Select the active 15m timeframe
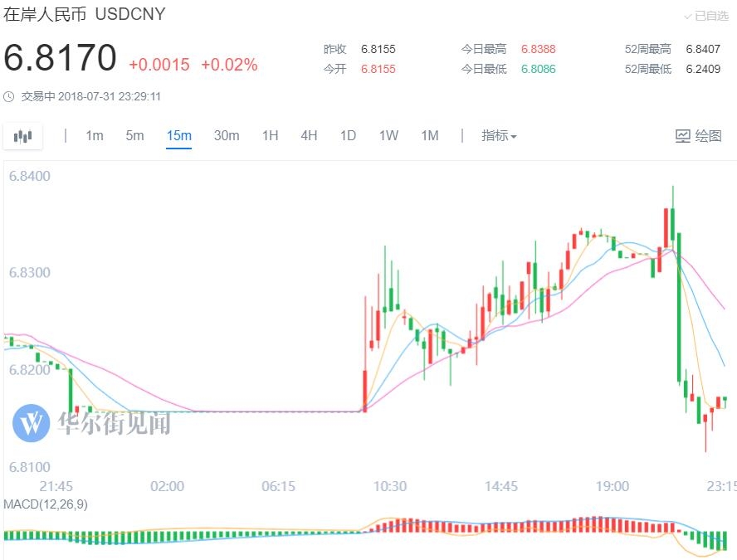This screenshot has height=560, width=737. [178, 136]
